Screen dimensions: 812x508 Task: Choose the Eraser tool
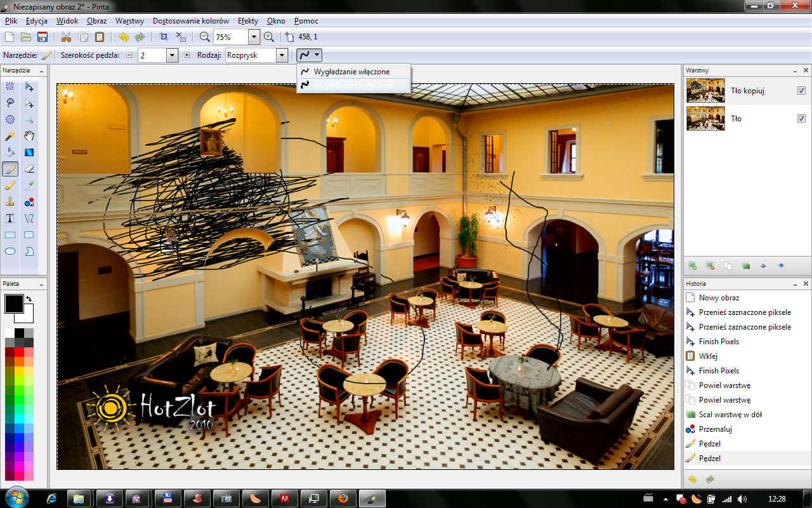(29, 169)
